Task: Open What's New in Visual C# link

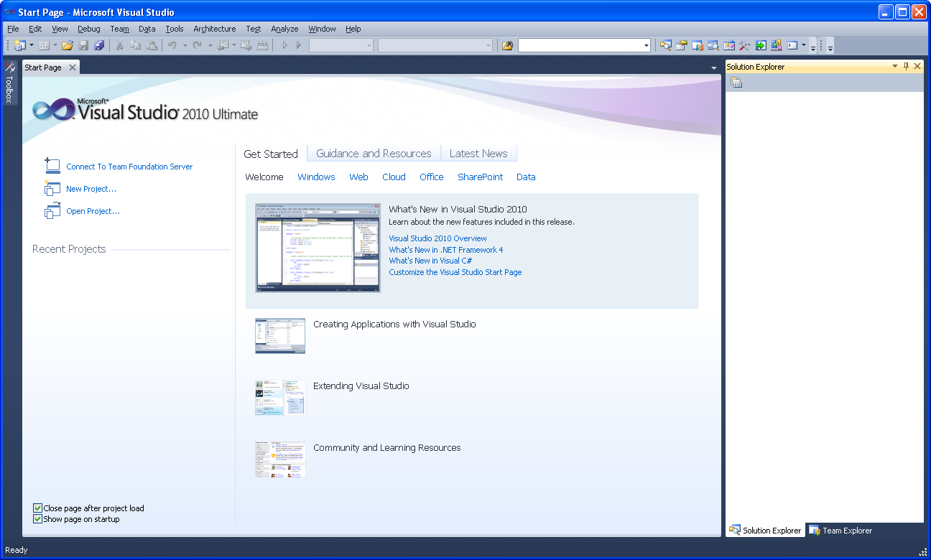Action: (430, 261)
